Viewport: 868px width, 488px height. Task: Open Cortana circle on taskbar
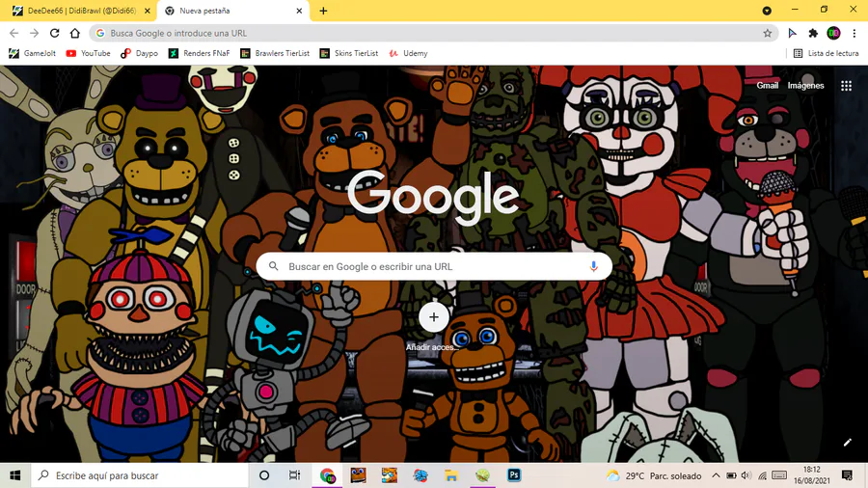tap(264, 475)
